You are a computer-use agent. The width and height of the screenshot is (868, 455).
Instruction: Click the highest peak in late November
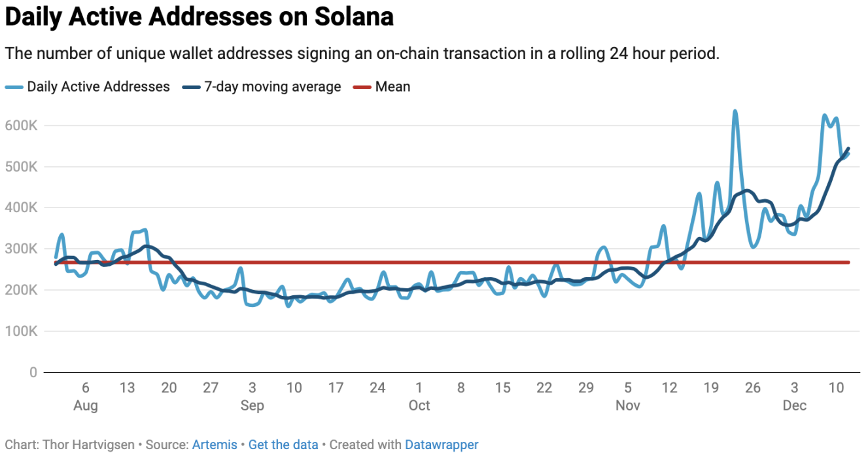click(x=735, y=112)
